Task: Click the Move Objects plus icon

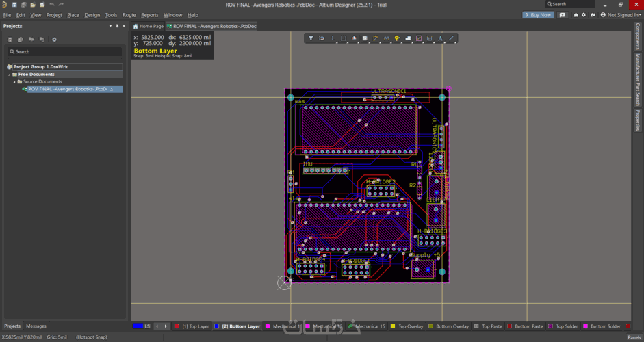Action: coord(333,38)
